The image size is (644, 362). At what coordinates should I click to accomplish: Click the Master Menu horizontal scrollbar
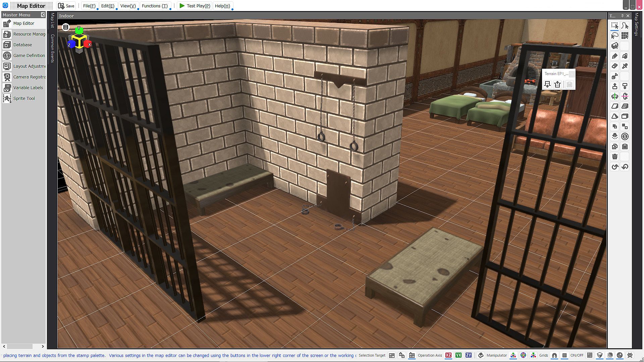(x=20, y=346)
